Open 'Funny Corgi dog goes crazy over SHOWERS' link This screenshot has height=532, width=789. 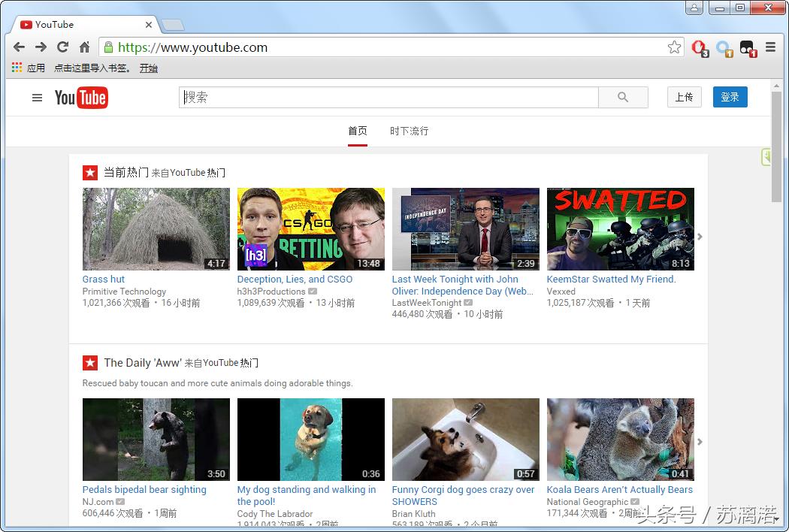tap(463, 496)
